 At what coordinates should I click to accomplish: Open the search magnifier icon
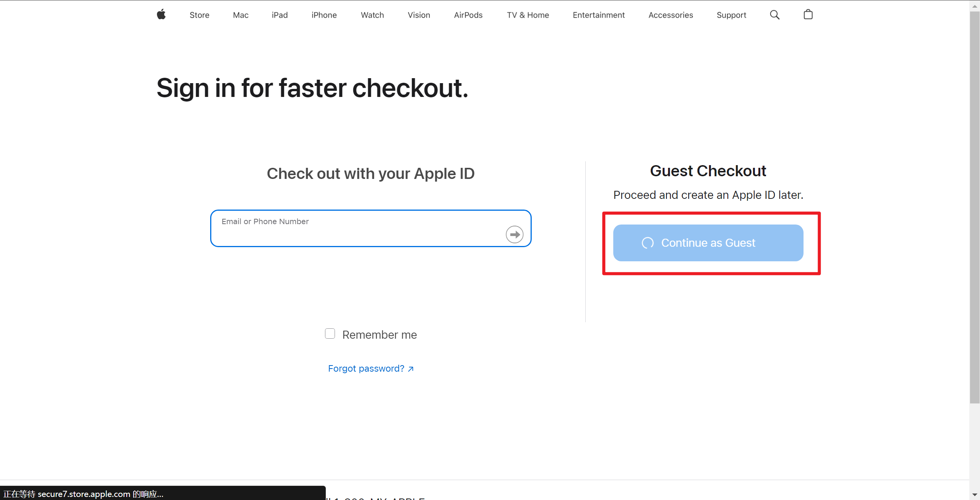[x=774, y=15]
